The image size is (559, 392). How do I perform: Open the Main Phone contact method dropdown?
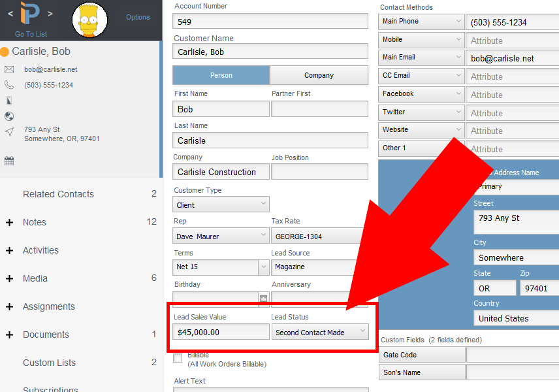point(421,22)
